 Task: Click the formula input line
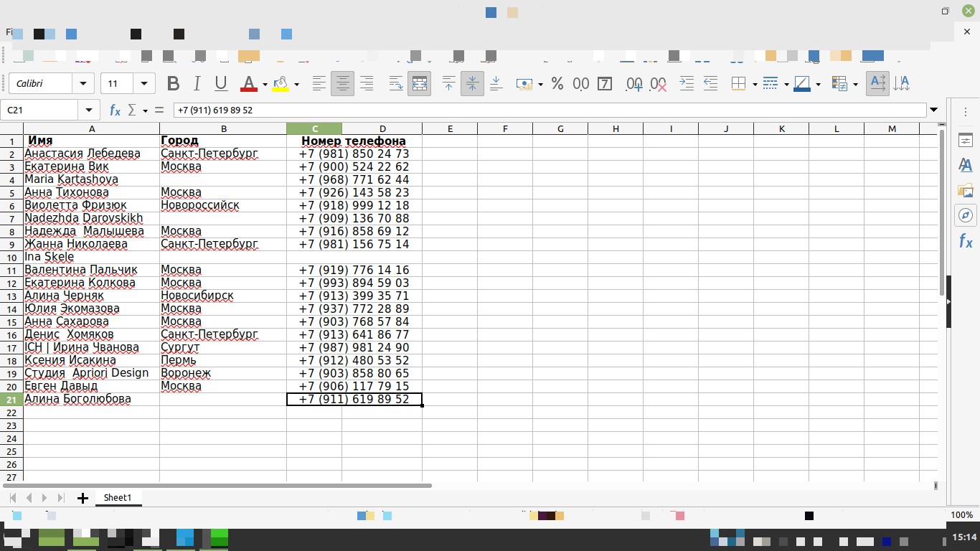(x=550, y=110)
